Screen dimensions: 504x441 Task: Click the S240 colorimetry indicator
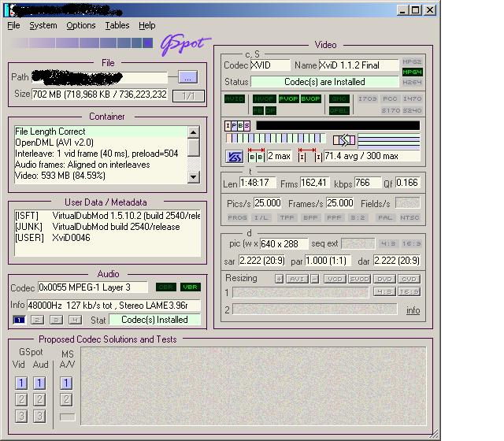[x=412, y=110]
